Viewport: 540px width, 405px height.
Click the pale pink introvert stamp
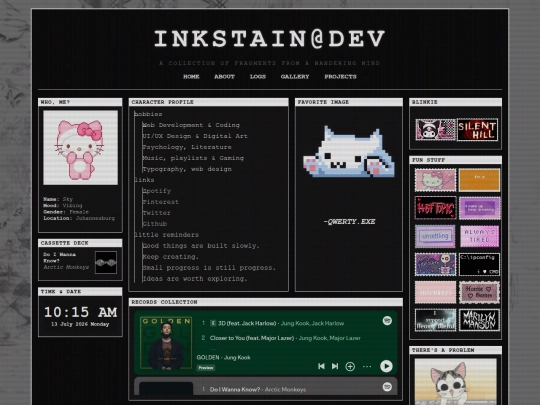point(435,292)
